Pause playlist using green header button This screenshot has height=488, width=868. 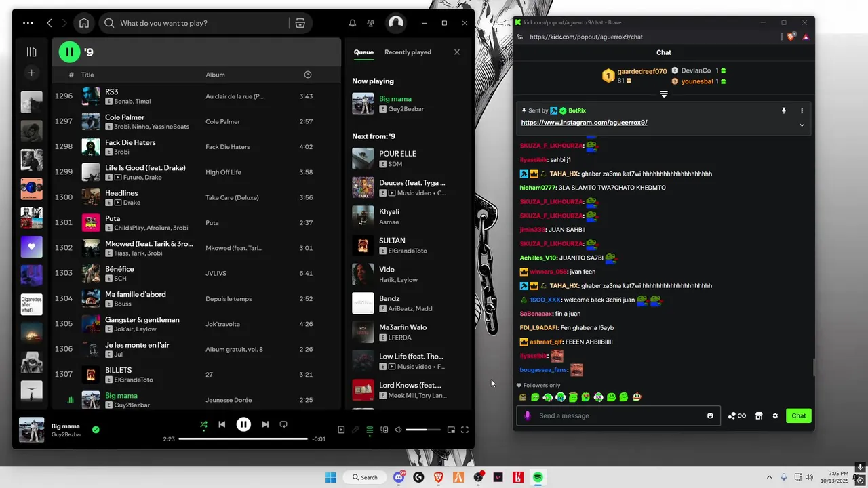(x=69, y=52)
